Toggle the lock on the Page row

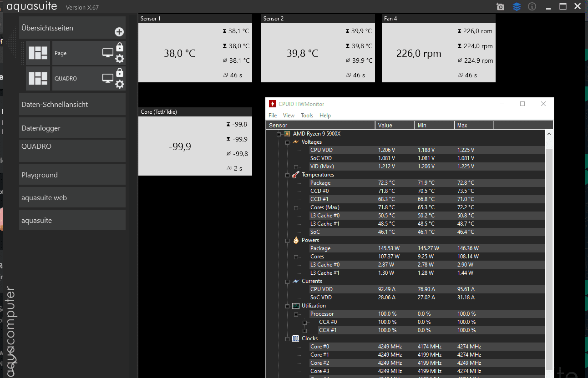coord(120,47)
